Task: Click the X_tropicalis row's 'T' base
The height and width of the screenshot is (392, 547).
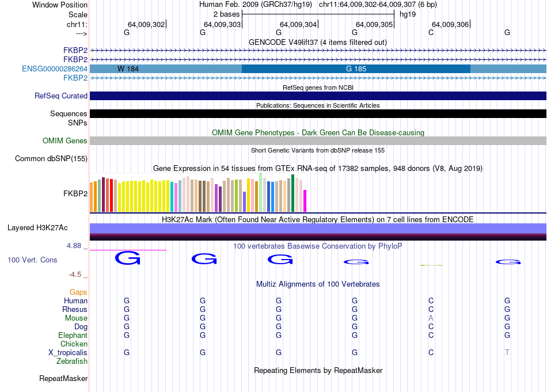Action: 507,353
